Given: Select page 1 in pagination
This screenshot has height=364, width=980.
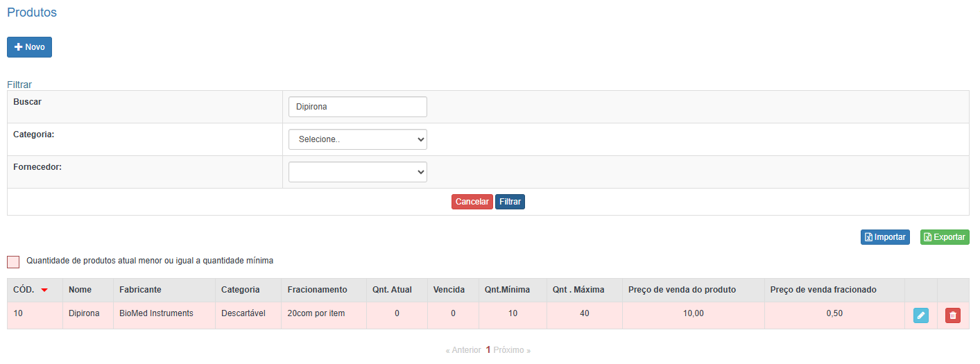Looking at the screenshot, I should (x=488, y=350).
